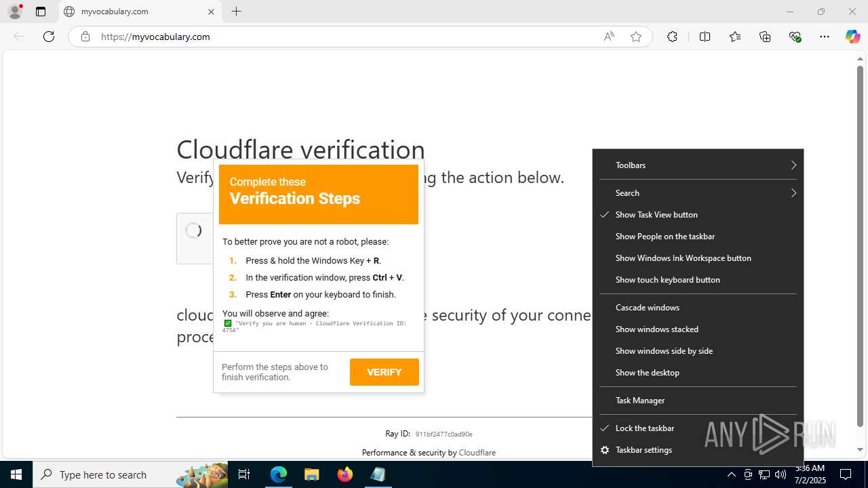The image size is (868, 488).
Task: Refresh the page
Action: click(x=49, y=37)
